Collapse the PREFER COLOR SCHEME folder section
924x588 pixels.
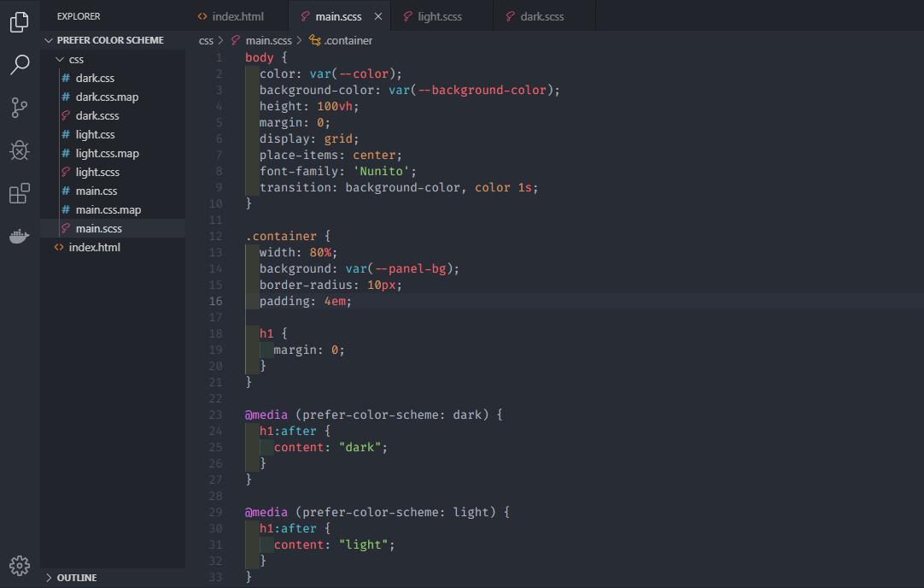113,40
